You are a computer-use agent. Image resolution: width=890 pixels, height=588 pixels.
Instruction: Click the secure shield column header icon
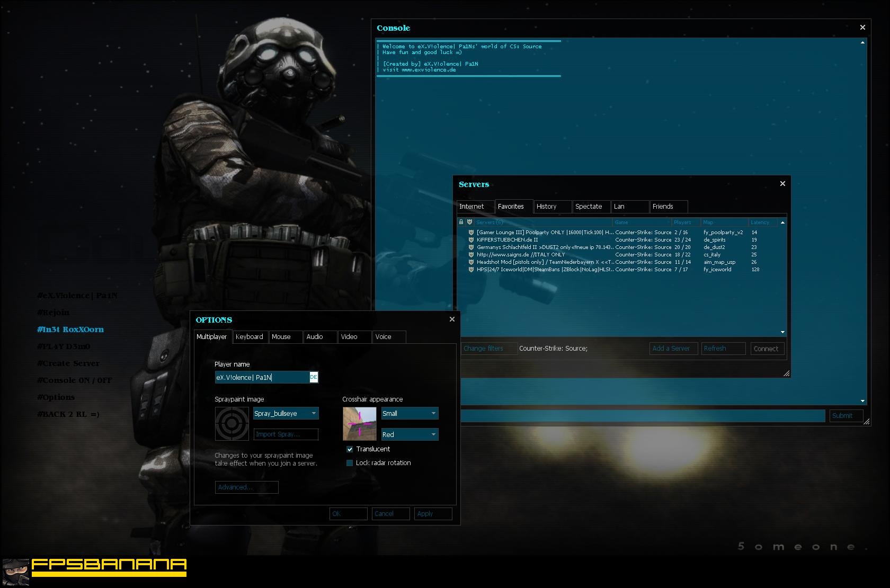click(469, 222)
